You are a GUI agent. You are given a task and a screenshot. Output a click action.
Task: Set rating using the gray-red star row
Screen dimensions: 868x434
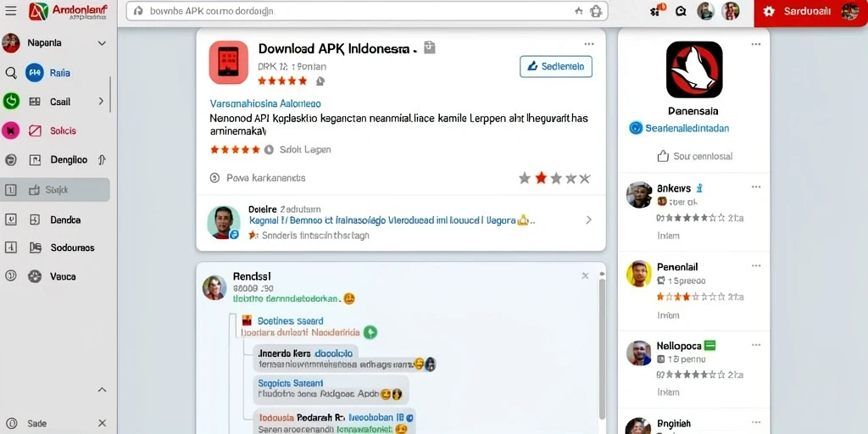pyautogui.click(x=554, y=178)
